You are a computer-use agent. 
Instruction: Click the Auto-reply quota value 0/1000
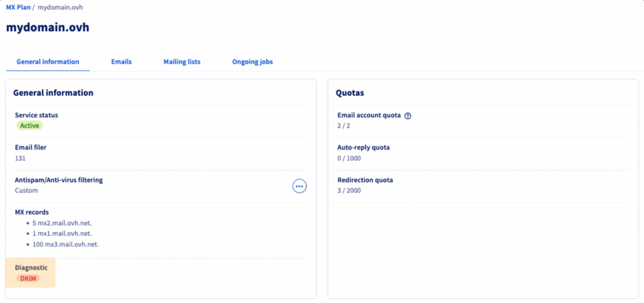(x=349, y=158)
